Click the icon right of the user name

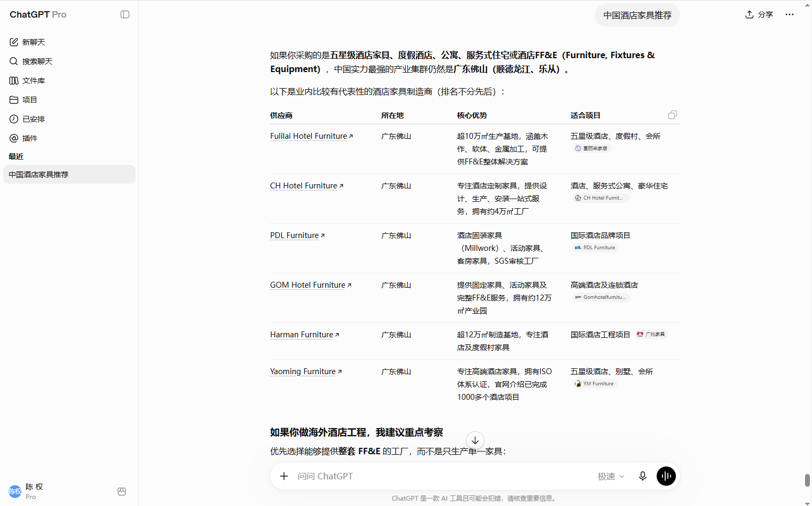pyautogui.click(x=122, y=492)
